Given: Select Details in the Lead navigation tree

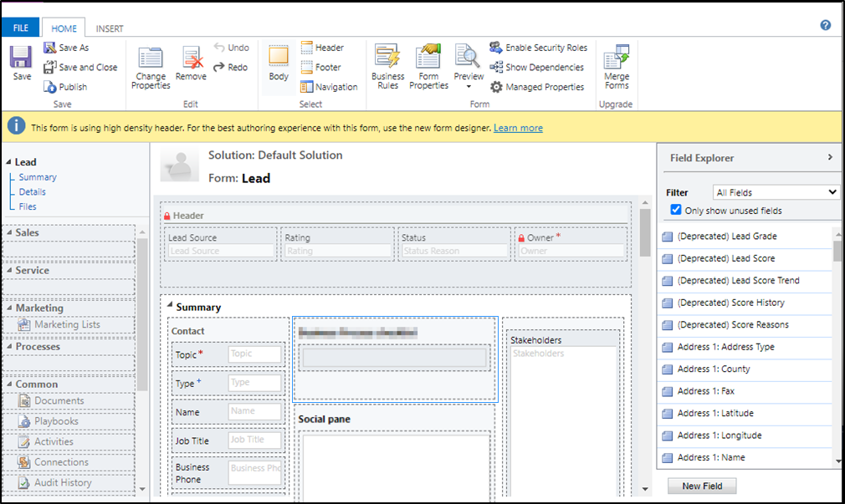Looking at the screenshot, I should [x=33, y=191].
